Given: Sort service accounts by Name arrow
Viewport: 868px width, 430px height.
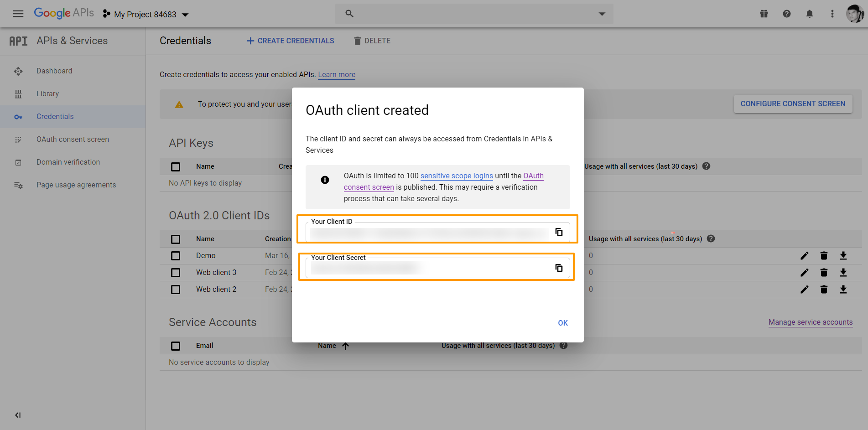Looking at the screenshot, I should pyautogui.click(x=346, y=346).
